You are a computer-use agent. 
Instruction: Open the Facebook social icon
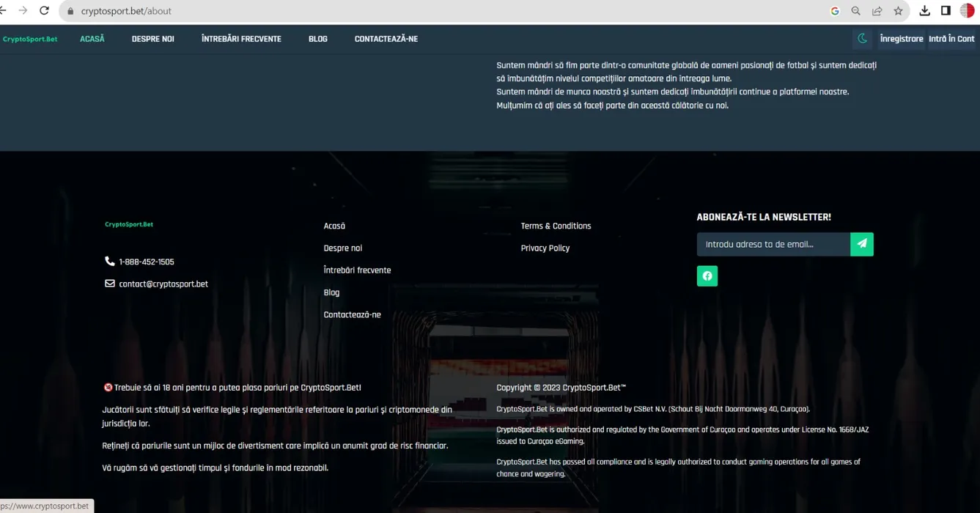707,276
